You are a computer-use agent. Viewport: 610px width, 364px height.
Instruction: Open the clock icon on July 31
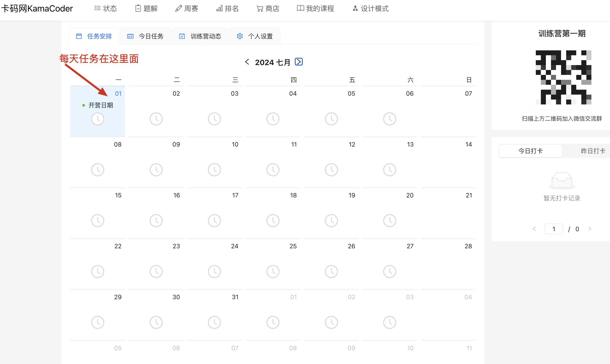(x=214, y=322)
